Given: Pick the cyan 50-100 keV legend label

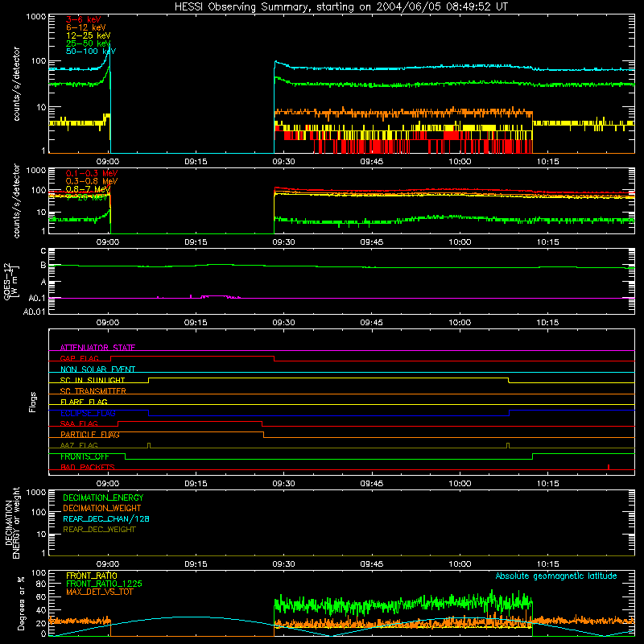Looking at the screenshot, I should point(91,52).
